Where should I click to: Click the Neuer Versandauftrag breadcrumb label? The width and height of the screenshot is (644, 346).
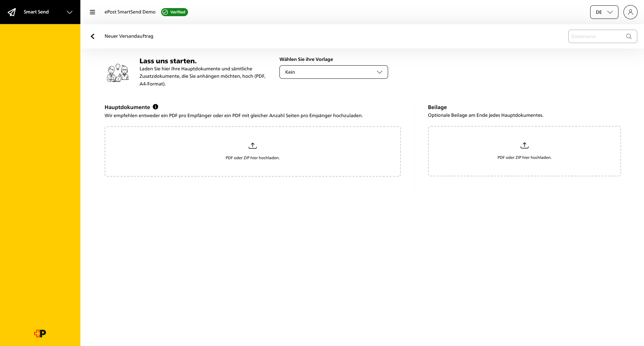[129, 36]
